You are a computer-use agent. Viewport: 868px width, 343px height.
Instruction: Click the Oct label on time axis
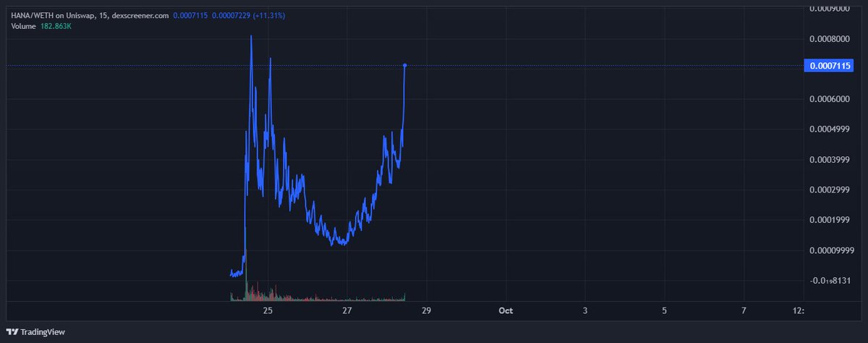point(506,310)
